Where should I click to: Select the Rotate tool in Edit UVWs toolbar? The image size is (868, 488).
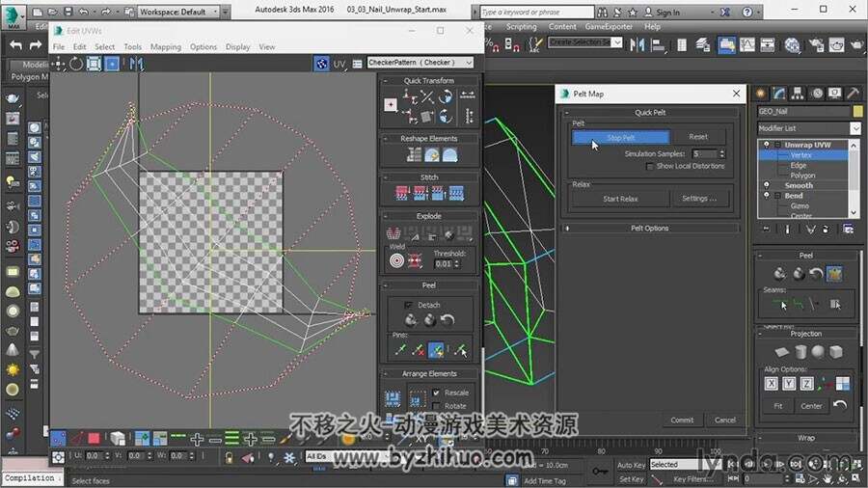tap(76, 65)
